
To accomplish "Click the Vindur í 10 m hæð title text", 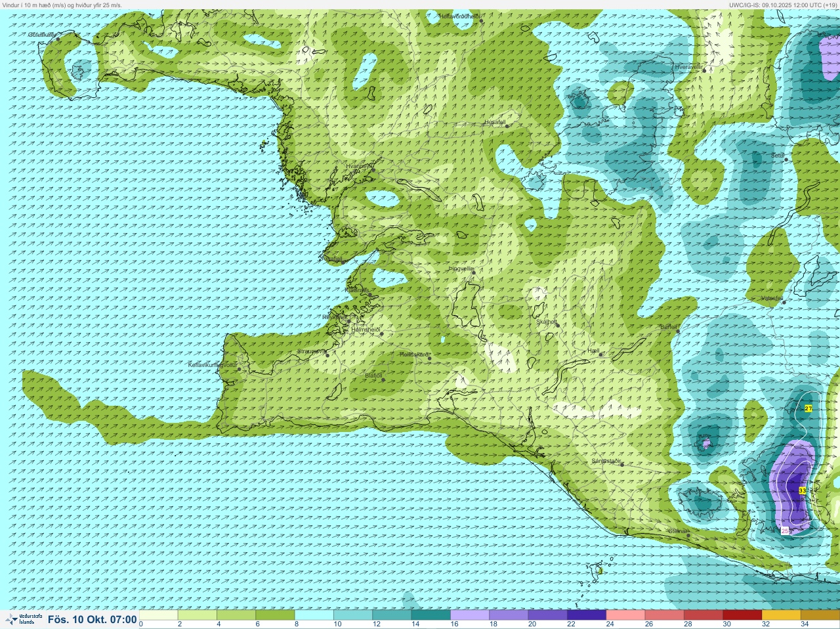I will tap(61, 5).
